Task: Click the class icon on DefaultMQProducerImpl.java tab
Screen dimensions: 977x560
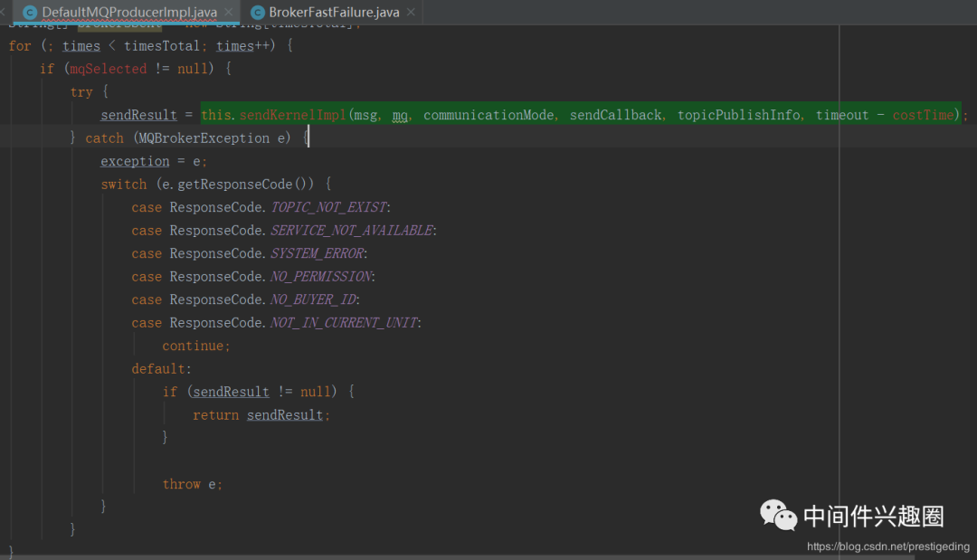Action: tap(30, 12)
